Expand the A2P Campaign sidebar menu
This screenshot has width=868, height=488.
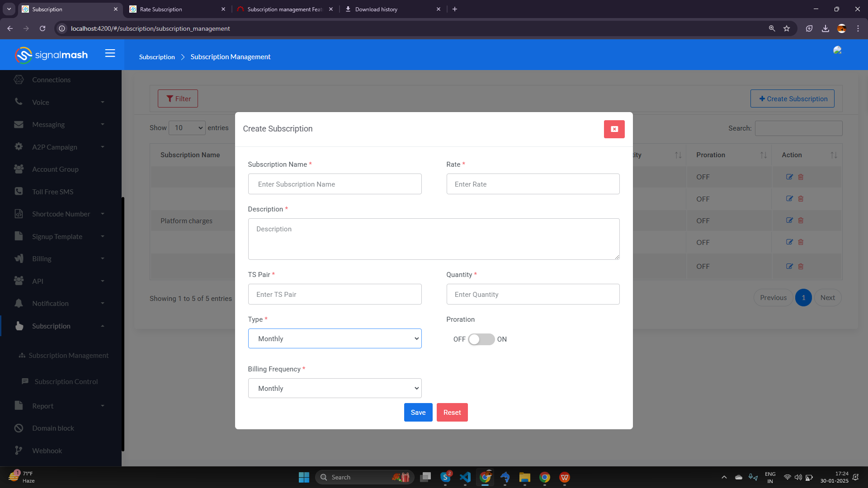[61, 147]
